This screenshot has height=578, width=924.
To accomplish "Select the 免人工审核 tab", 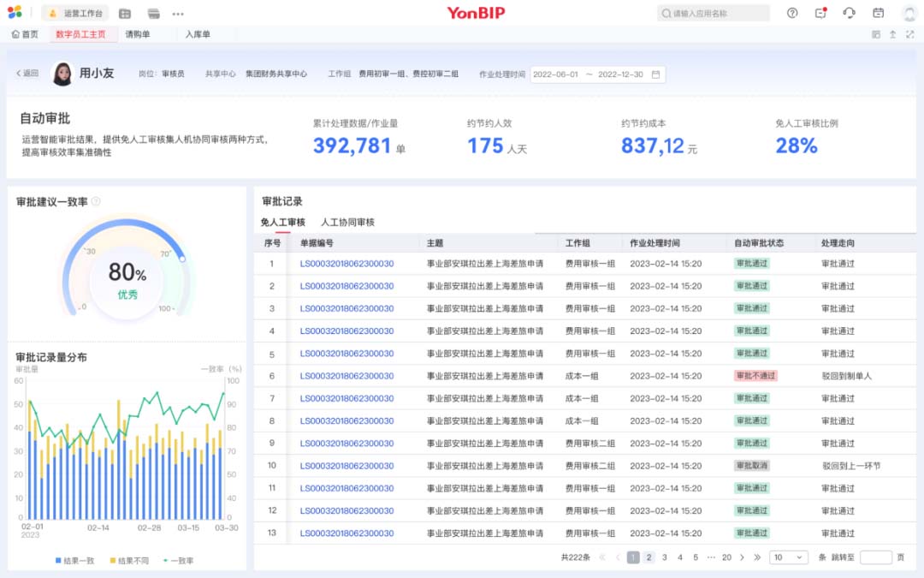I will pyautogui.click(x=283, y=223).
